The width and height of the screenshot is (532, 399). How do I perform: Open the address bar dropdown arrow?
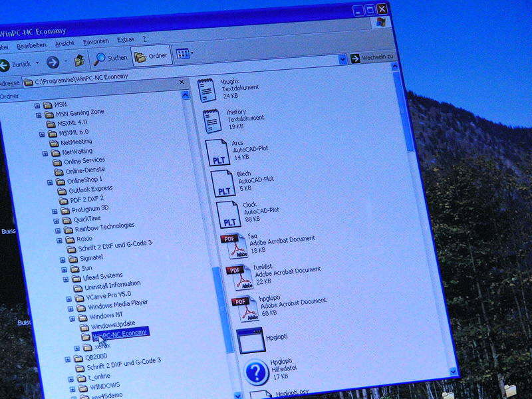click(x=342, y=60)
